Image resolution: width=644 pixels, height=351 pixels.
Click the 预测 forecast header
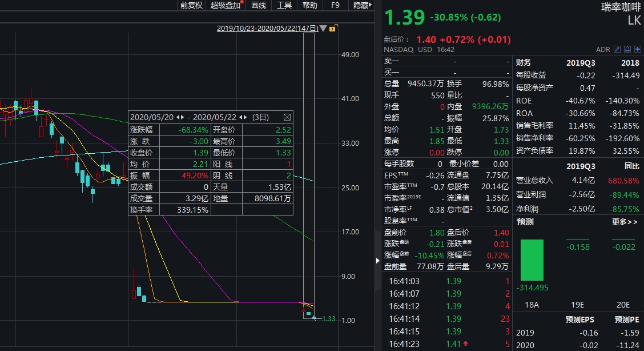tap(525, 222)
